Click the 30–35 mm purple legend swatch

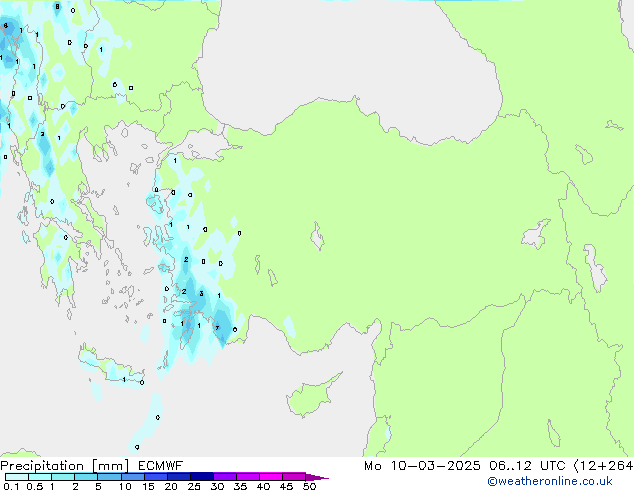(224, 477)
